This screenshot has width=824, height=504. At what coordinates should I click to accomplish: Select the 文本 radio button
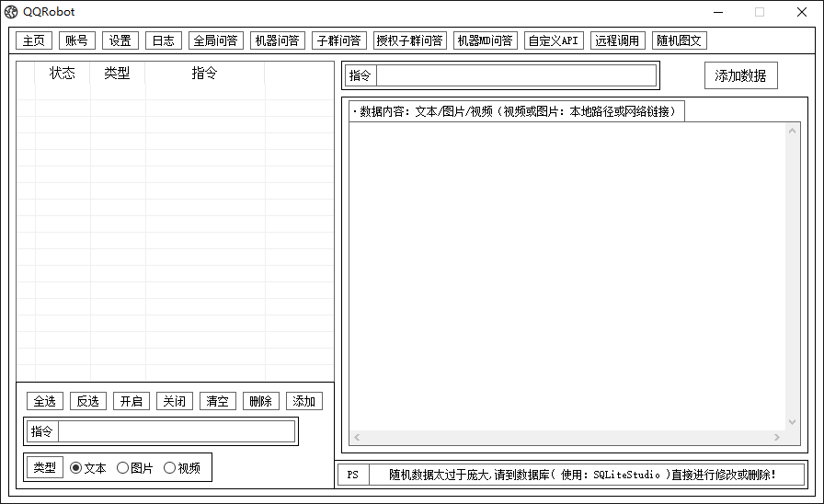pos(76,468)
